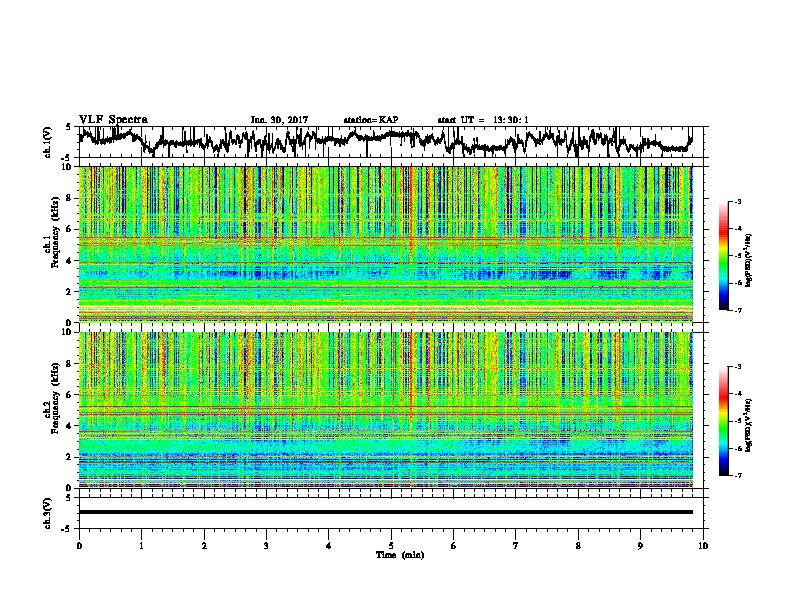This screenshot has height=612, width=792.
Task: Click the "Time (min)" x-axis label
Action: click(400, 555)
